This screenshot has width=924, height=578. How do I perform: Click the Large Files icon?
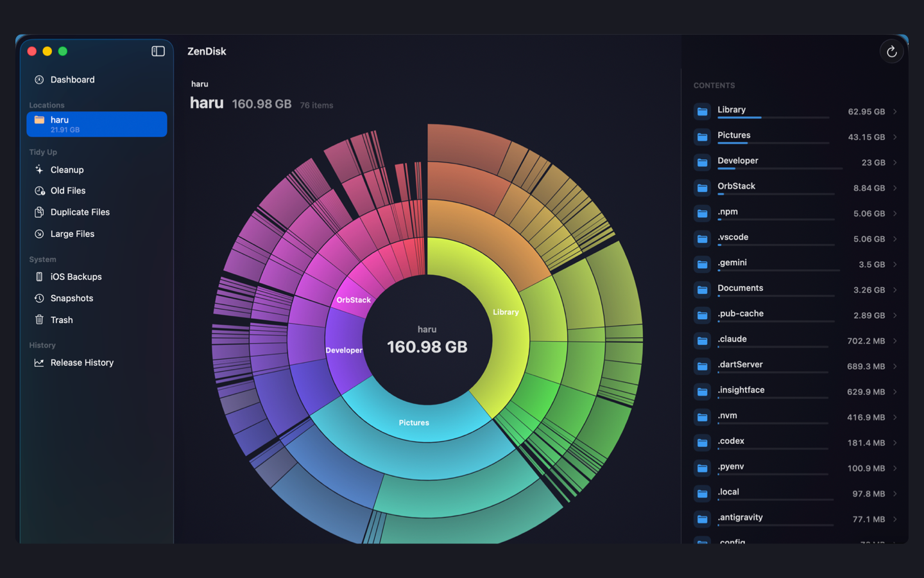(39, 234)
